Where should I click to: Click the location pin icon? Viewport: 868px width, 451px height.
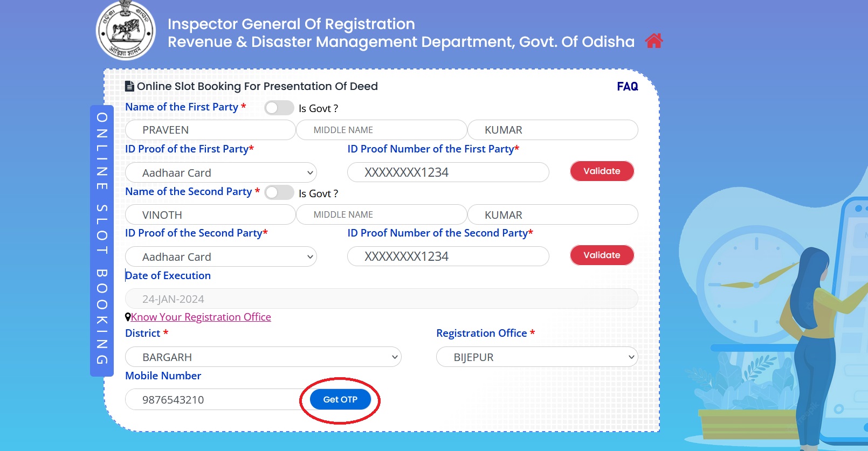point(128,317)
